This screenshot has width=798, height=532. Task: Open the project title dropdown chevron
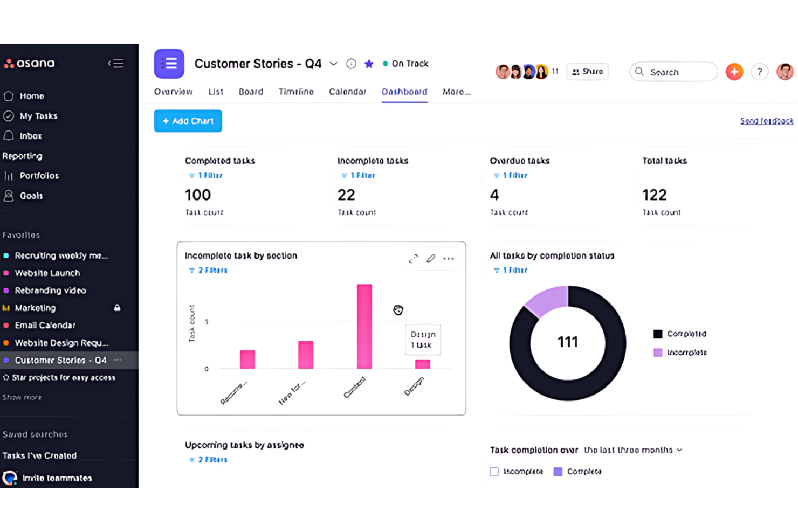[334, 64]
